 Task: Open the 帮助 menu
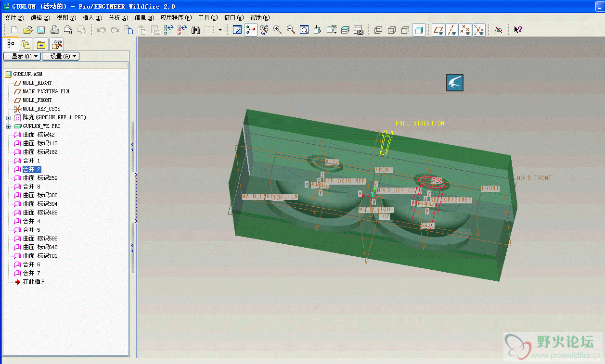point(260,18)
